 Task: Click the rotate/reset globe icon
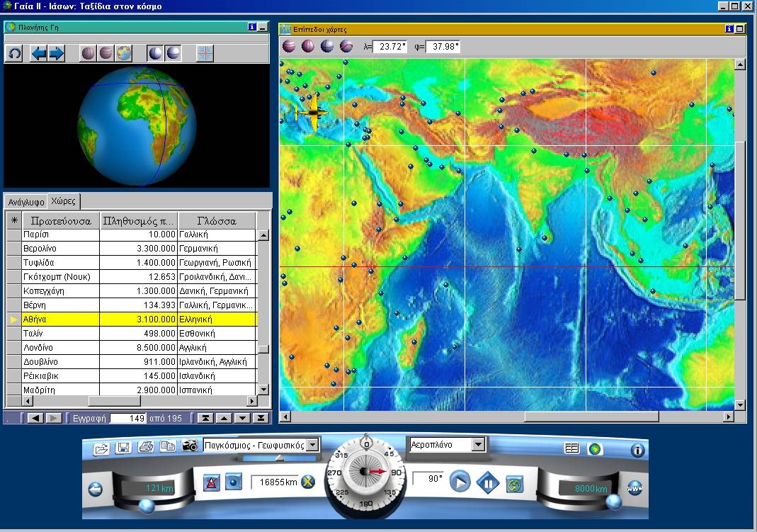(14, 53)
